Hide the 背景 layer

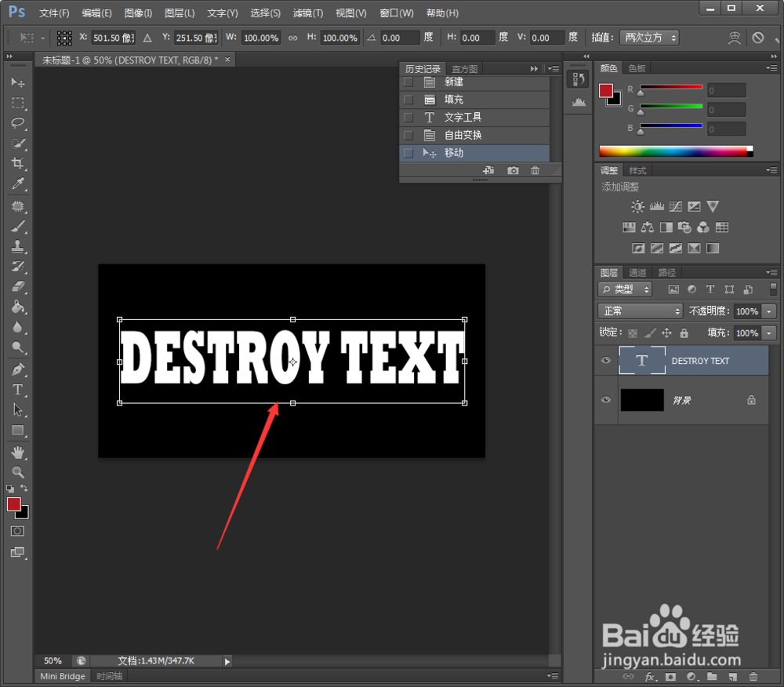click(606, 400)
